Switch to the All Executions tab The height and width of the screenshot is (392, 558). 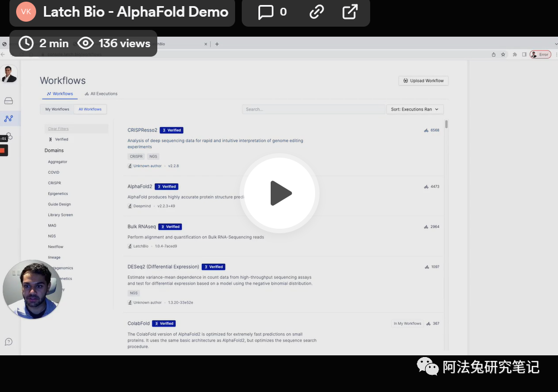coord(101,94)
